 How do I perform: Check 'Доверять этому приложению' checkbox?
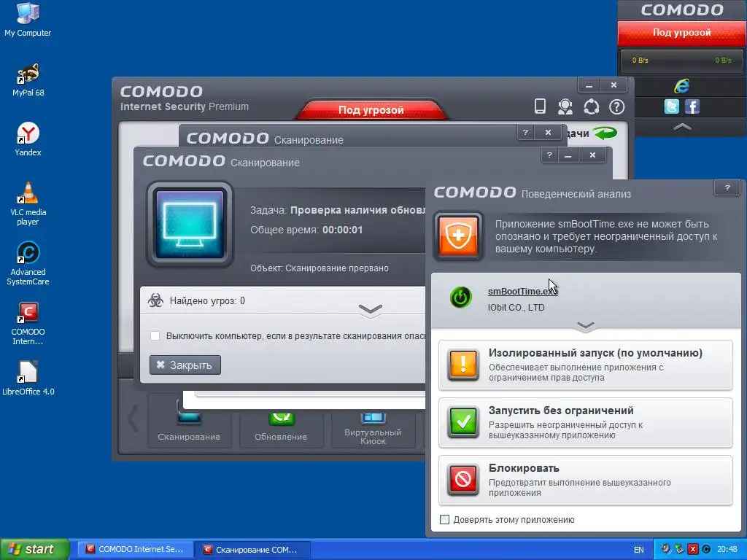444,519
